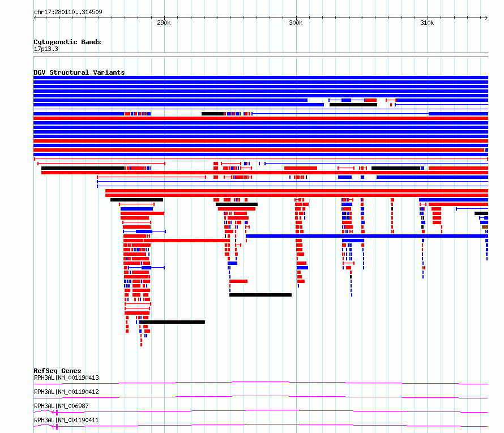Click the topmost blue full-width variant bar

[260, 78]
